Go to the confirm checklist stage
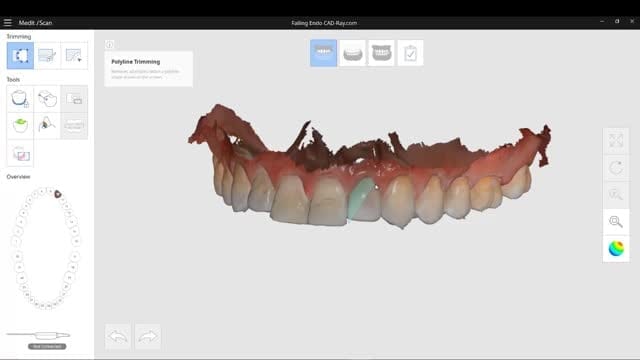Viewport: 640px width, 360px height. click(x=410, y=53)
